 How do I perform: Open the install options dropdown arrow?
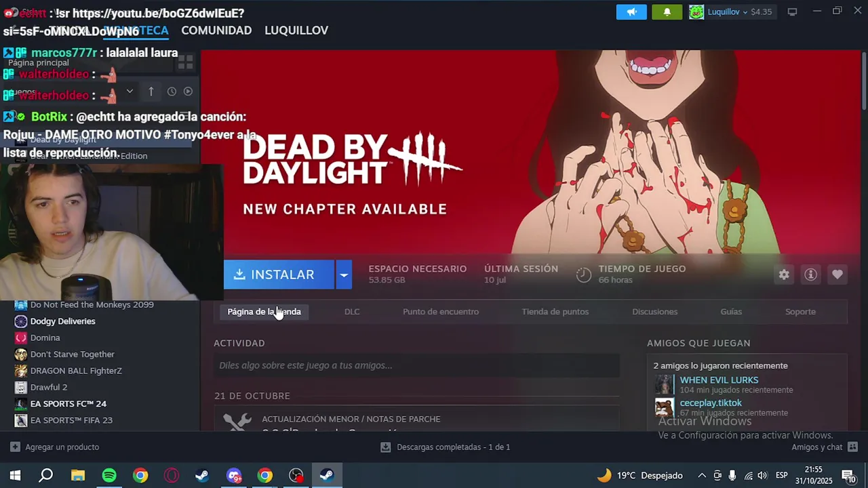coord(344,274)
